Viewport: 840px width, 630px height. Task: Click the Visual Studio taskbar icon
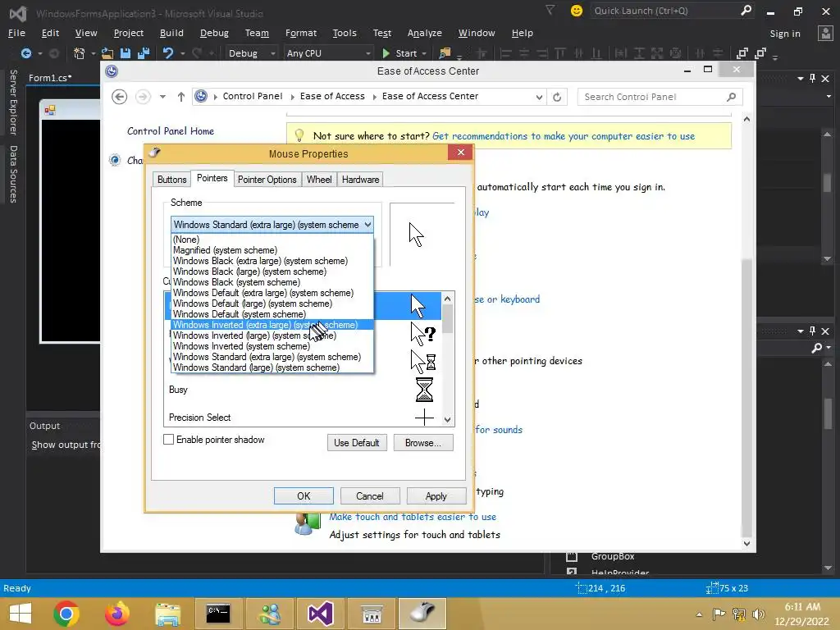[x=320, y=614]
